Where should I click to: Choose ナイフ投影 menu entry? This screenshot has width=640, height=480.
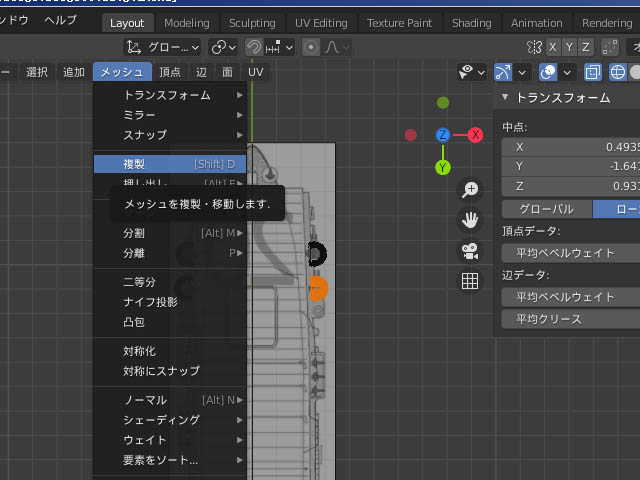[x=170, y=302]
